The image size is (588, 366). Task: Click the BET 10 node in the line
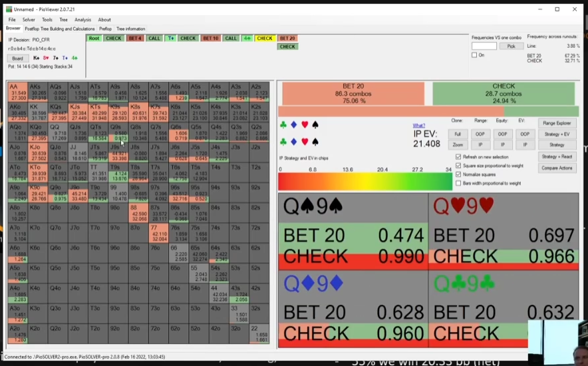pos(211,38)
